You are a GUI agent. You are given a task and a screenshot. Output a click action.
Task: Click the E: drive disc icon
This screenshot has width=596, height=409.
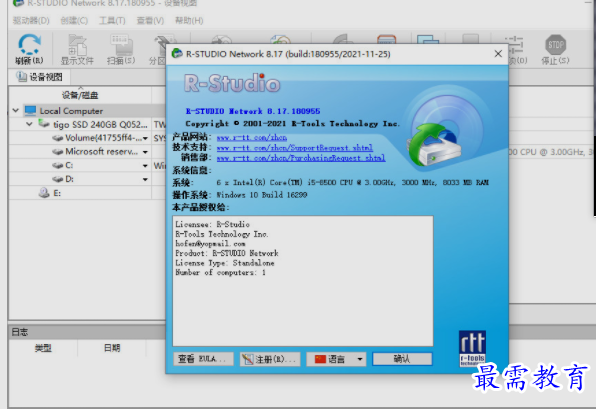[44, 193]
